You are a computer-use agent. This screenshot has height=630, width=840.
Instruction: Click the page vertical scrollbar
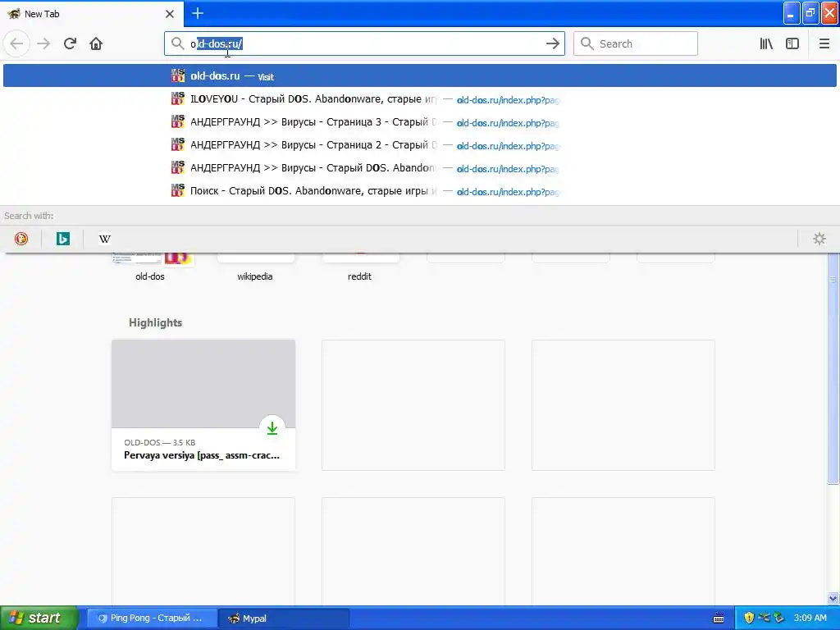tap(833, 370)
